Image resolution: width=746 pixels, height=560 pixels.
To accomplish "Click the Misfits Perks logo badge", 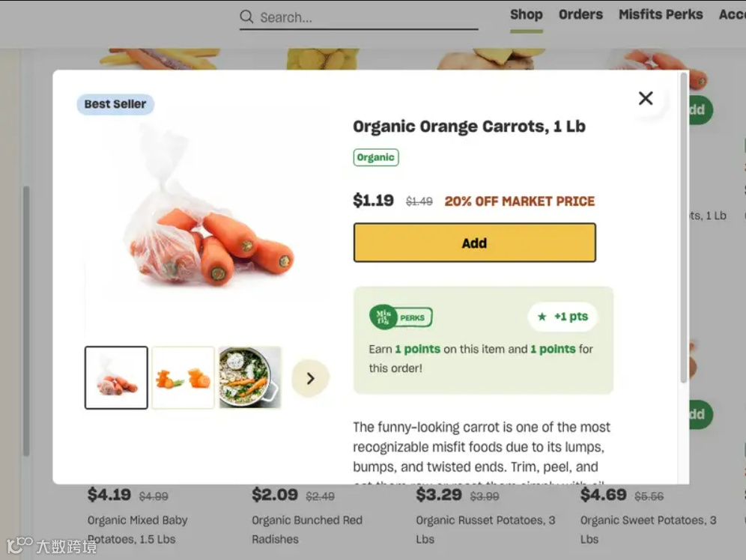I will 401,317.
